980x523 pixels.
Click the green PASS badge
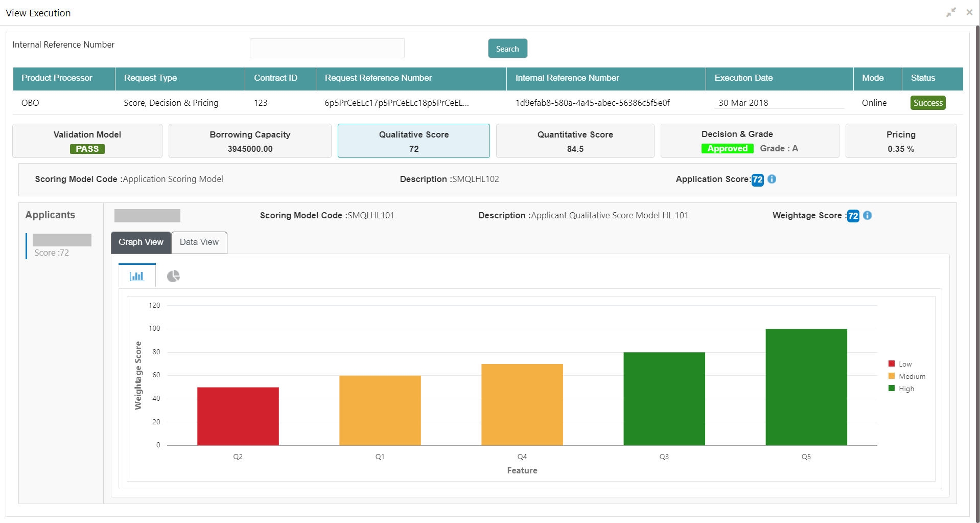87,149
